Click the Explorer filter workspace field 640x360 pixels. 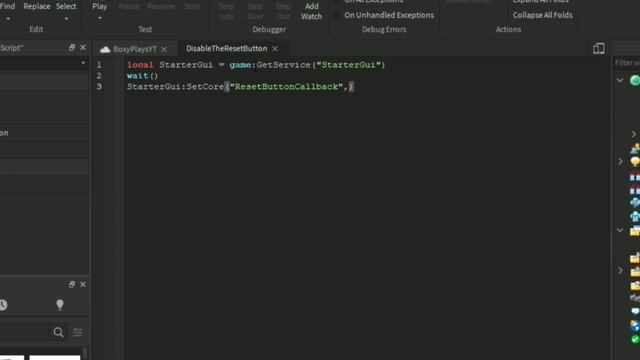[627, 63]
